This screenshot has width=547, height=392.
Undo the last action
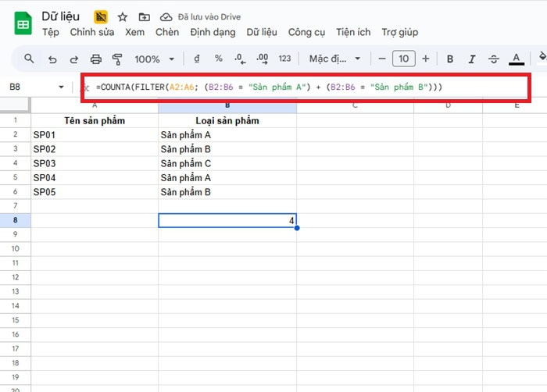click(x=52, y=59)
